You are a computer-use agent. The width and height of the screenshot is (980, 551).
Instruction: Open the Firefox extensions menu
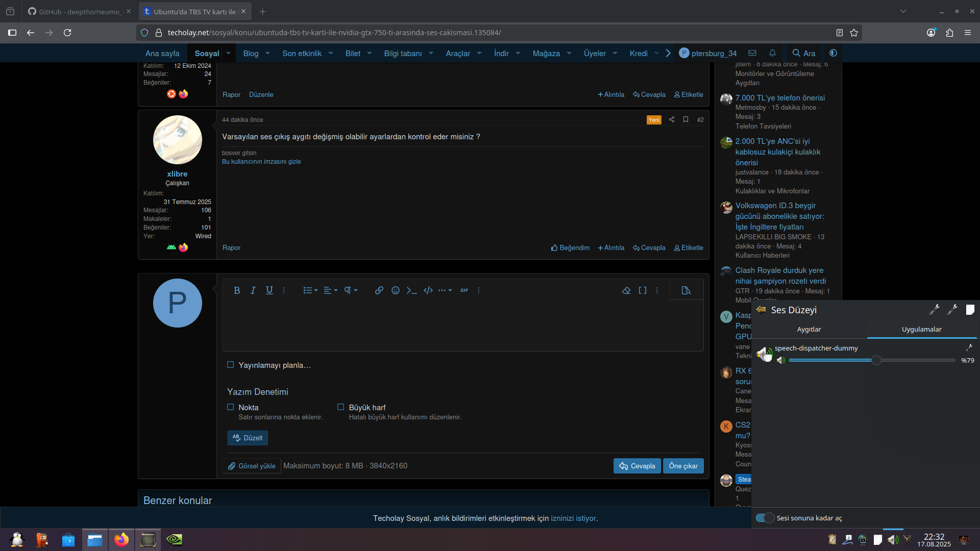tap(949, 33)
